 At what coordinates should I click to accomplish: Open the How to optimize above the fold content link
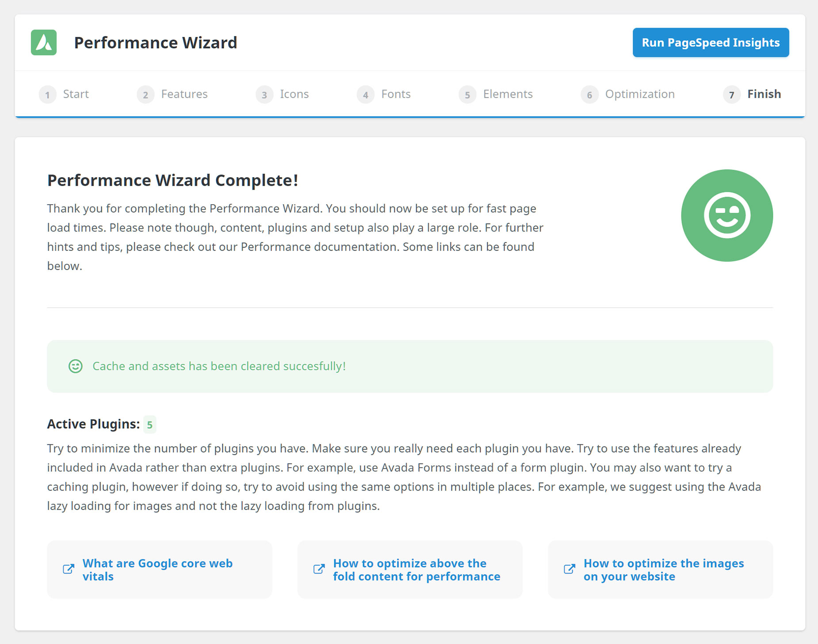(x=410, y=570)
